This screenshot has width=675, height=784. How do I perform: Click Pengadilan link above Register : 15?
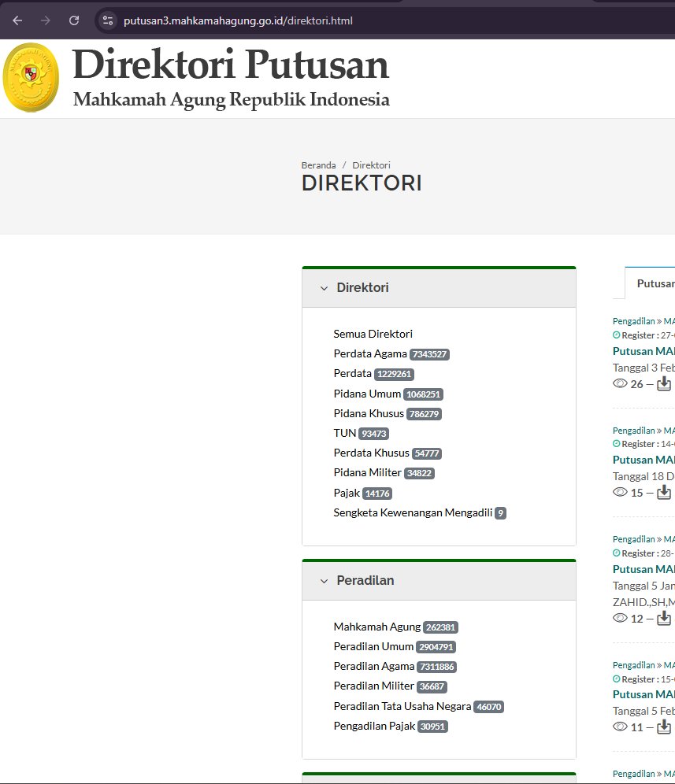click(634, 665)
